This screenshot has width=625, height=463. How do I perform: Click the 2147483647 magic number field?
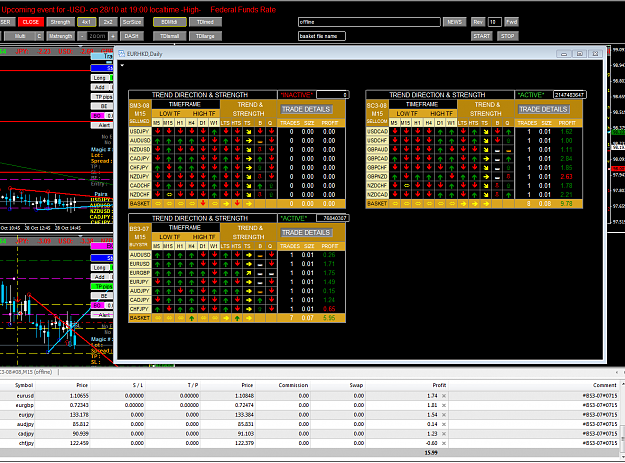(569, 95)
